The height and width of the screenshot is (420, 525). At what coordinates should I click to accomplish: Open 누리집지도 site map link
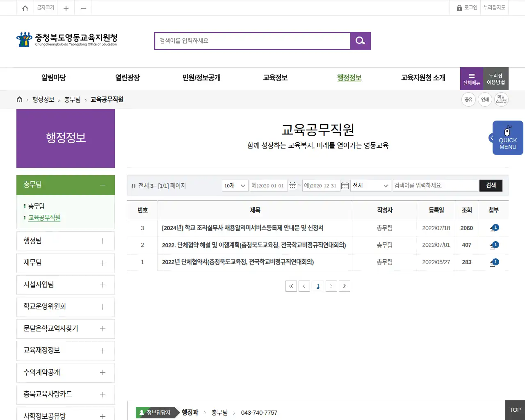[494, 8]
